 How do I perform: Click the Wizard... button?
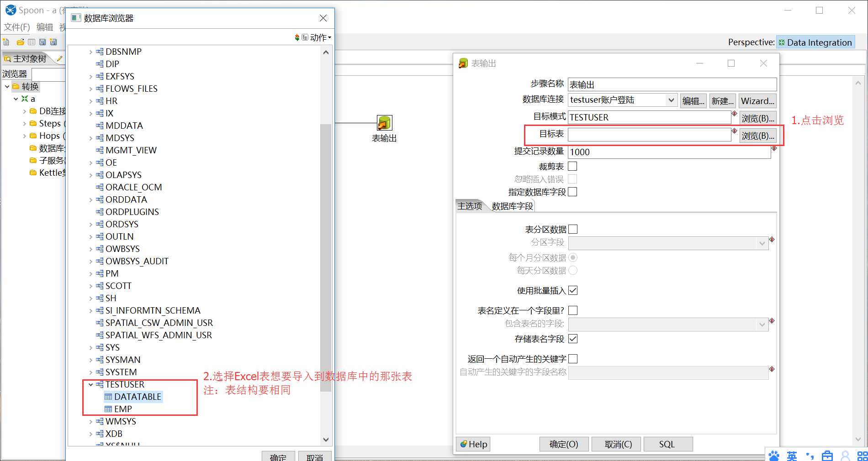(757, 101)
